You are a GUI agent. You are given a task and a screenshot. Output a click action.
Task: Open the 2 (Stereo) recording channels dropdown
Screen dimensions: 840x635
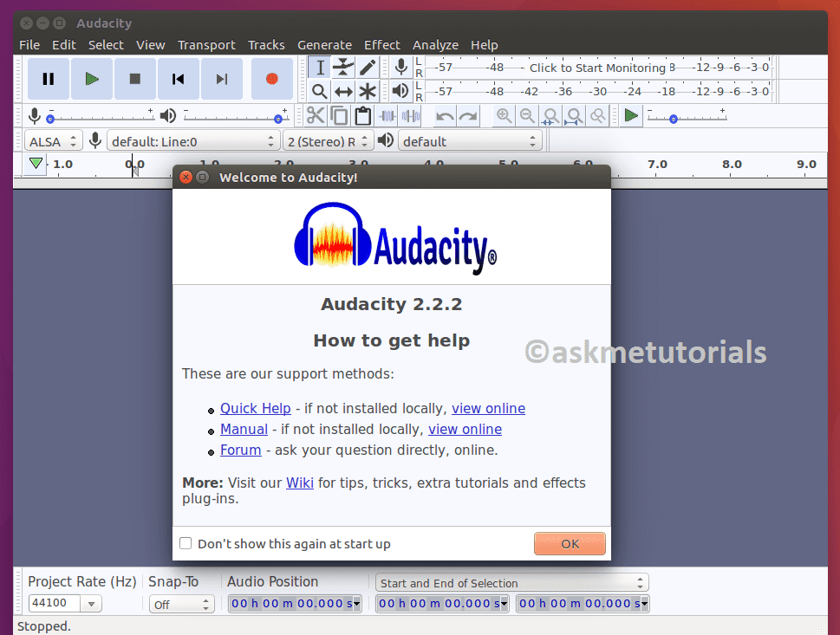(328, 141)
